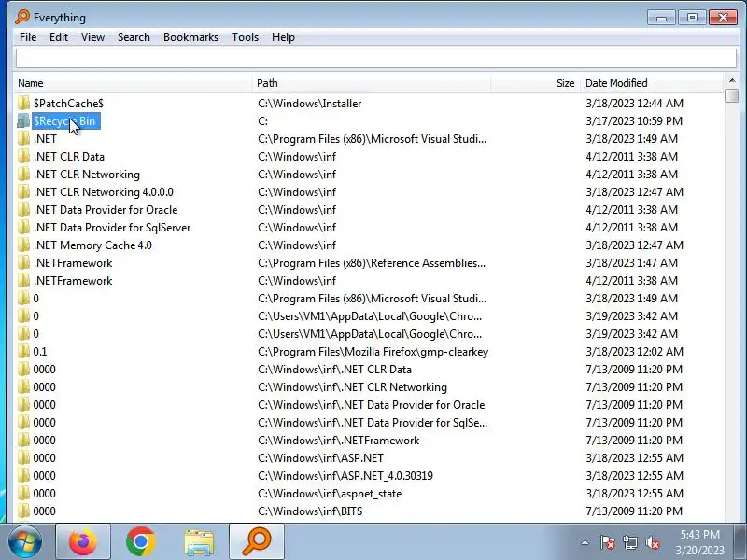Click path C:\Windows\inf\BITS
747x560 pixels.
pos(310,511)
